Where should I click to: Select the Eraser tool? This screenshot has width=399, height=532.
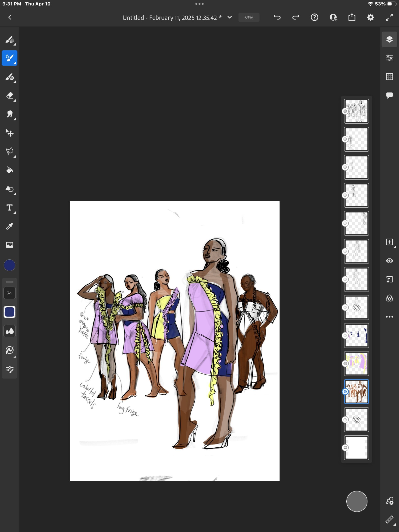pyautogui.click(x=10, y=95)
